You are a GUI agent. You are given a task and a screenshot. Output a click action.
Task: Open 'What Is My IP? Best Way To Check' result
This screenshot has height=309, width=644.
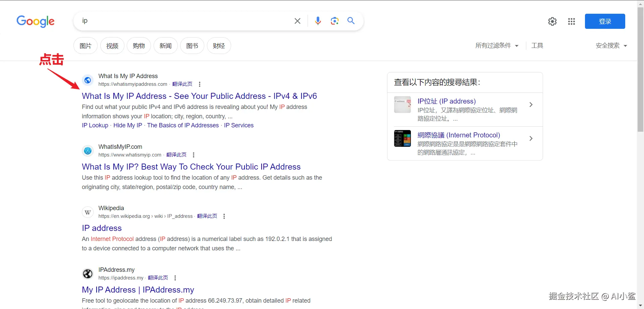(191, 167)
